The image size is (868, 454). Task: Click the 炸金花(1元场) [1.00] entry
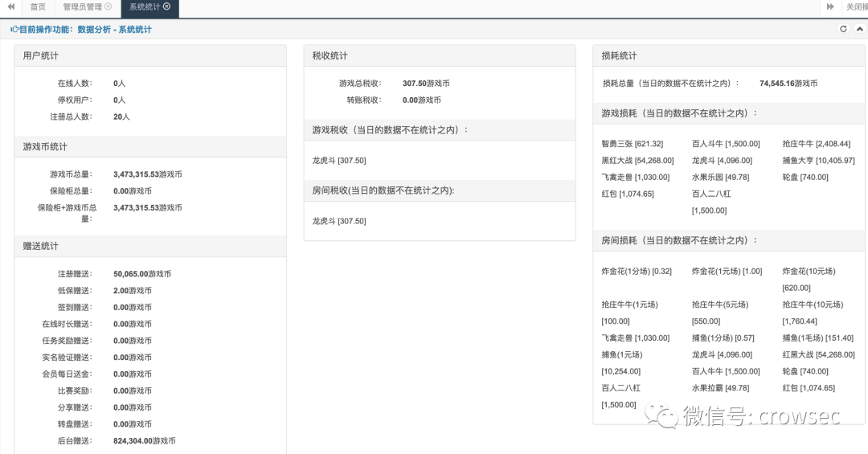(x=727, y=272)
